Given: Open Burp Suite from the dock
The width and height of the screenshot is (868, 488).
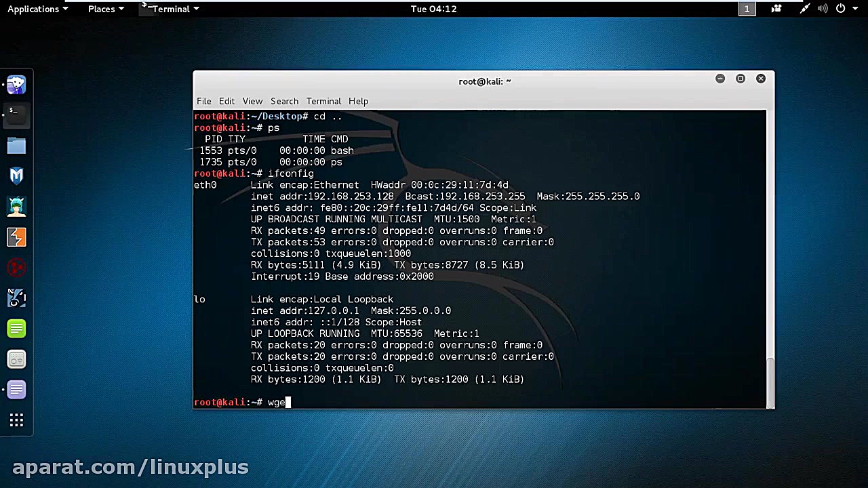Looking at the screenshot, I should pyautogui.click(x=16, y=237).
